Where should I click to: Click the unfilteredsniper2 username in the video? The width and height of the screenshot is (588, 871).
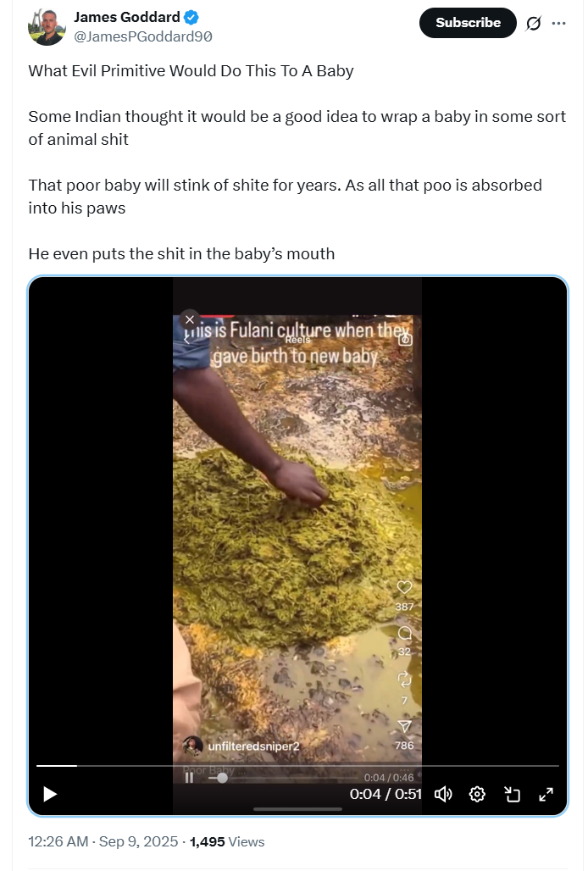253,746
